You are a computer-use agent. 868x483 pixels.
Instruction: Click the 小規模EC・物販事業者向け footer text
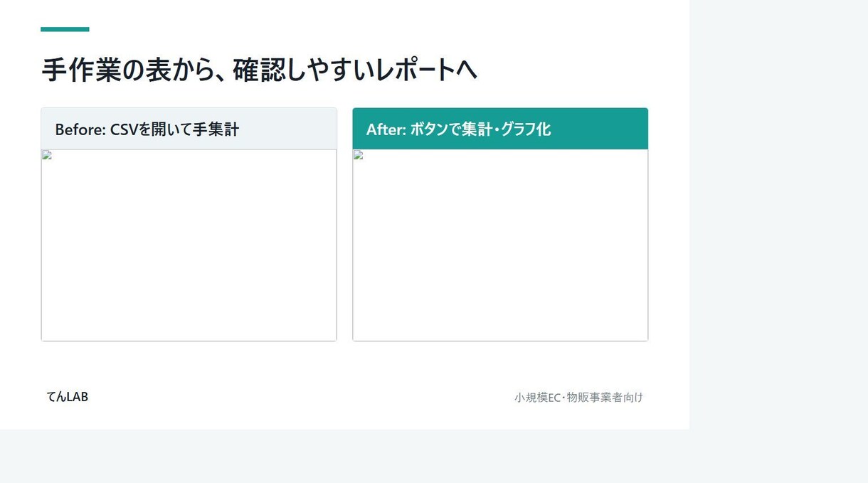(x=578, y=398)
